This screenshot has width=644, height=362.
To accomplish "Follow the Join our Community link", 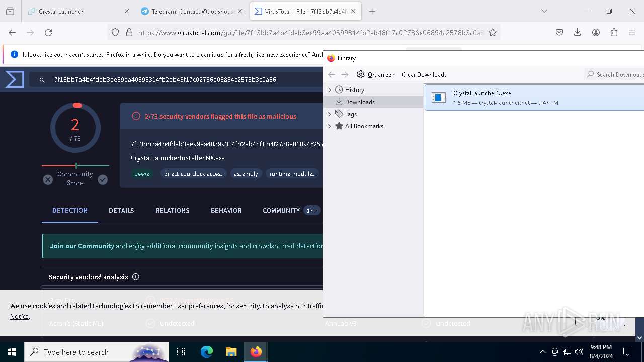I will point(82,246).
